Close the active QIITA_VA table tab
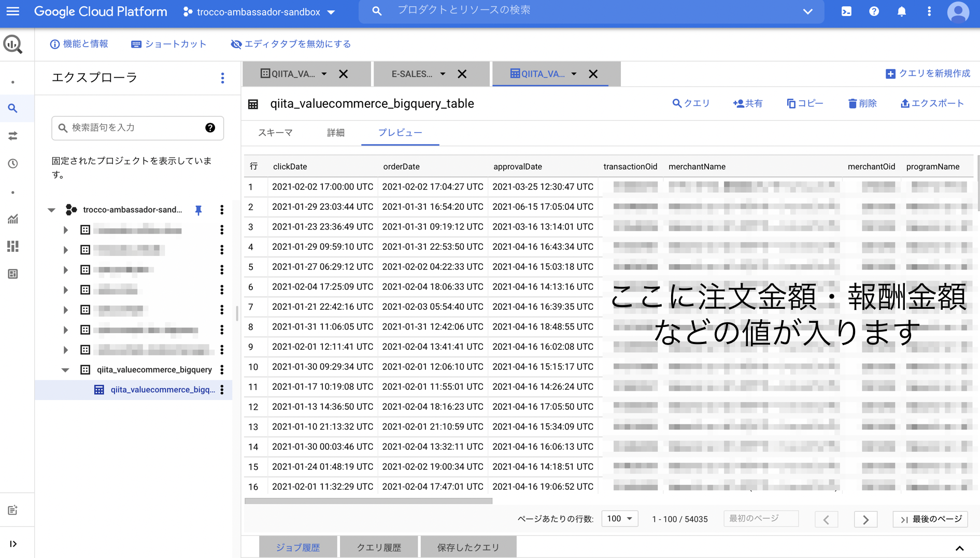 click(593, 74)
